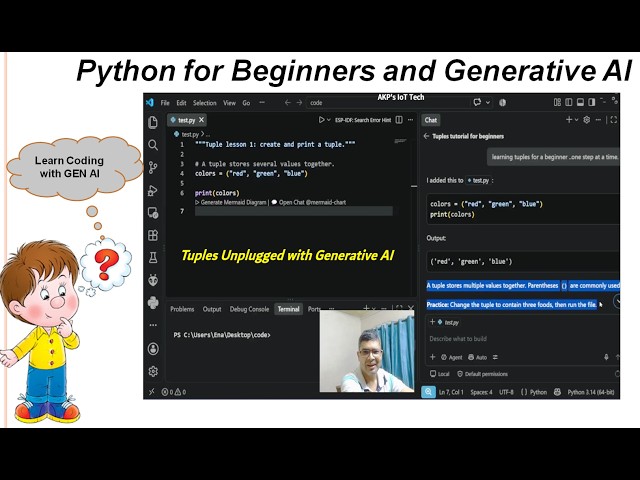
Task: Open the editor More Actions ellipsis
Action: [411, 120]
